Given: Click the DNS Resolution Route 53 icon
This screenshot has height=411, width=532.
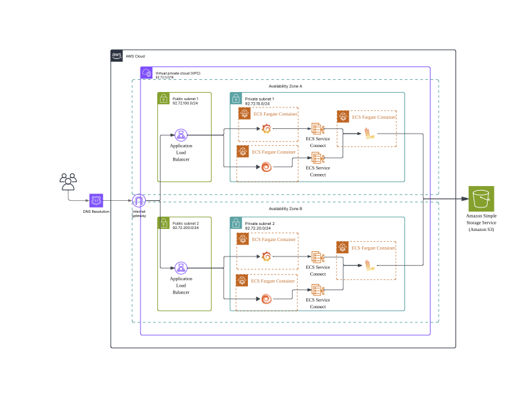Looking at the screenshot, I should [x=96, y=200].
